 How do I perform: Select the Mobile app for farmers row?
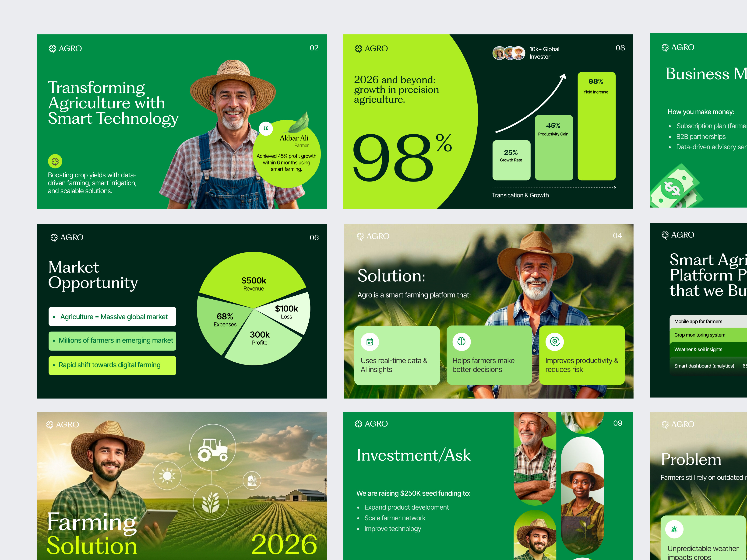pos(698,321)
